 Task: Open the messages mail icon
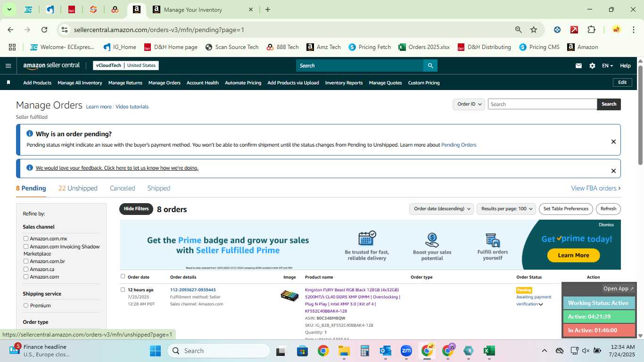[x=578, y=66]
